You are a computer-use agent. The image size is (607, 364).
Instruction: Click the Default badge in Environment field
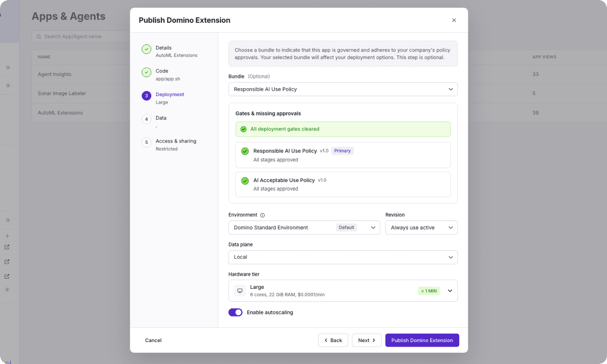tap(346, 228)
